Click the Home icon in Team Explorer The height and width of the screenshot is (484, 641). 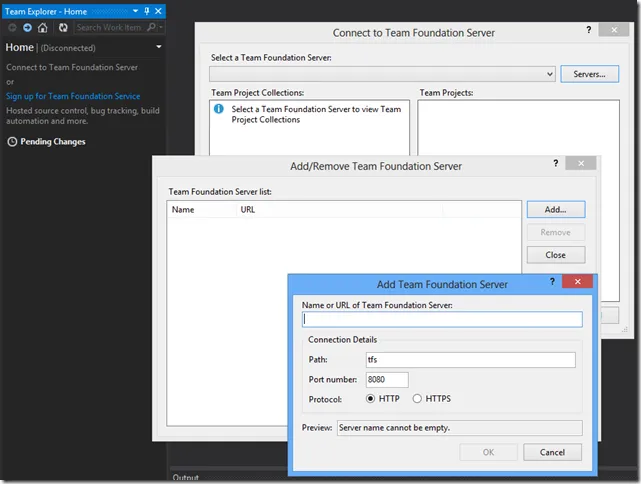pyautogui.click(x=42, y=28)
